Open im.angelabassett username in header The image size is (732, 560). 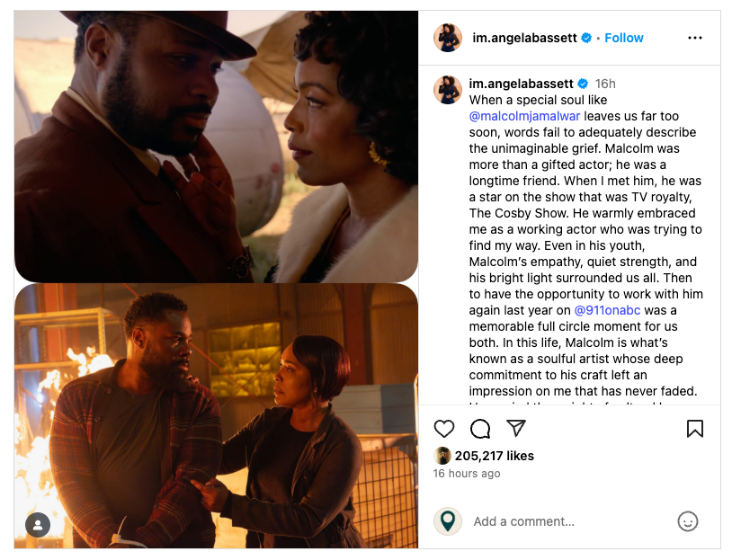[x=525, y=38]
